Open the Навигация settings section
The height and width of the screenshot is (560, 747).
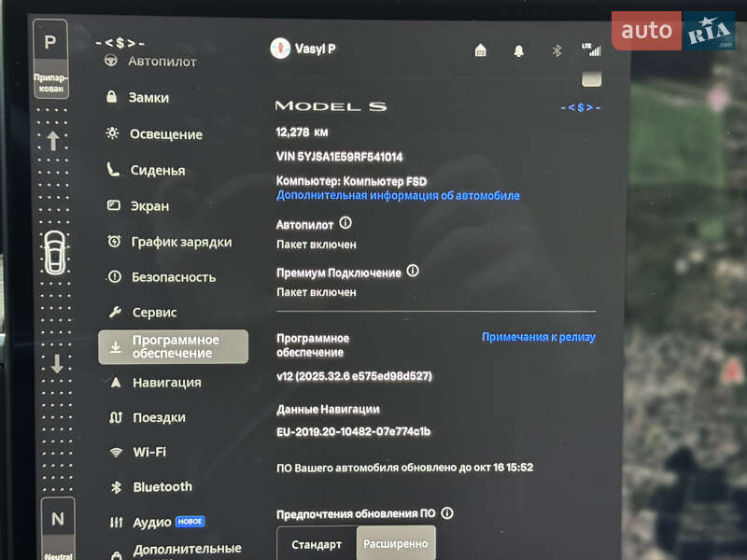click(x=166, y=383)
